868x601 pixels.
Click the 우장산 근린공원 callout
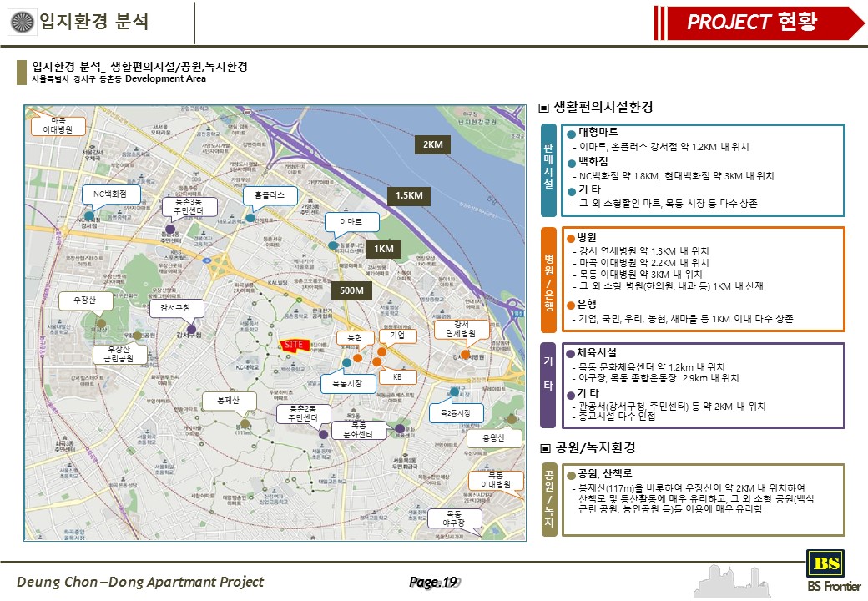click(x=119, y=354)
